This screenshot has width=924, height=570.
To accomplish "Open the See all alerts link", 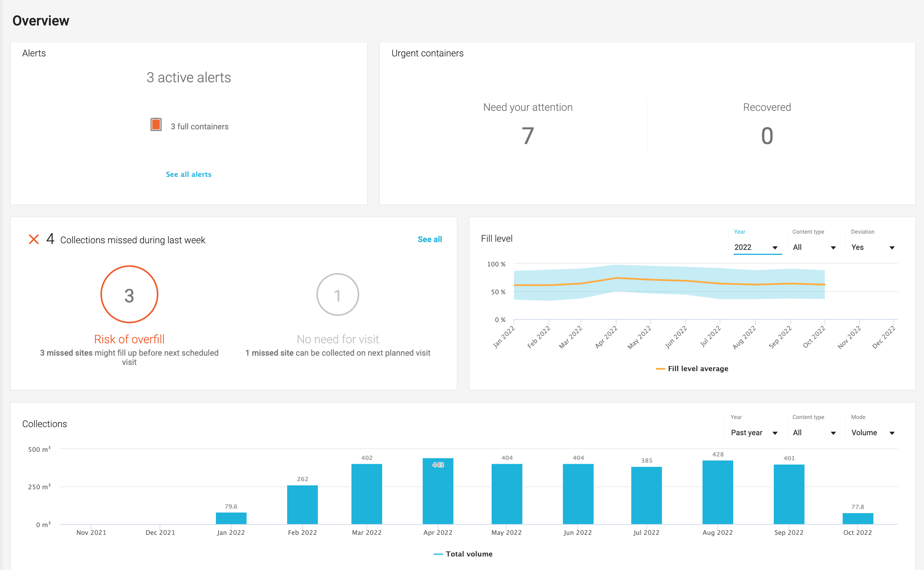I will tap(189, 175).
